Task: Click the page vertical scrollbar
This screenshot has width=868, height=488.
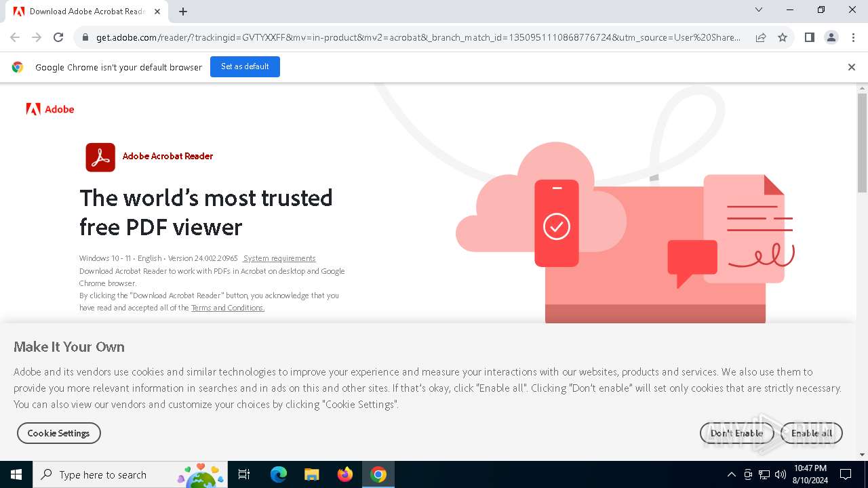Action: (862, 142)
